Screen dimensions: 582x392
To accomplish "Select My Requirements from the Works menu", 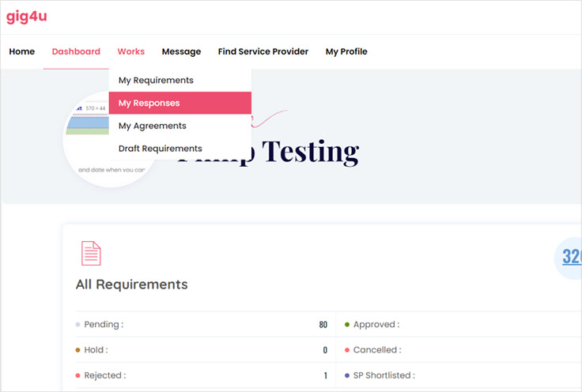I will [156, 80].
